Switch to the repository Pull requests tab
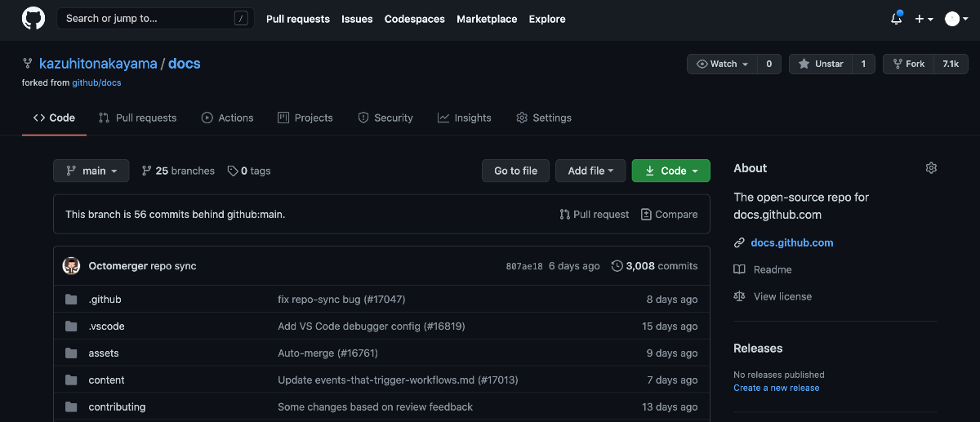The height and width of the screenshot is (422, 980). point(137,118)
